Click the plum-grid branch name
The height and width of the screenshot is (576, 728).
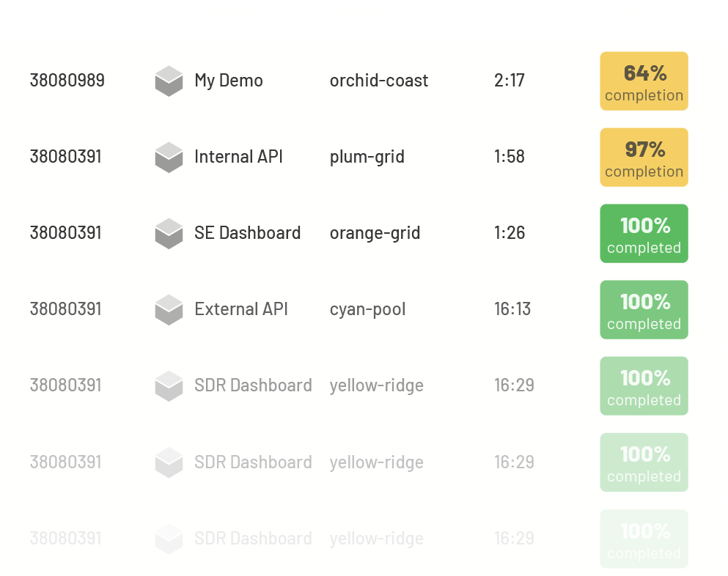367,157
